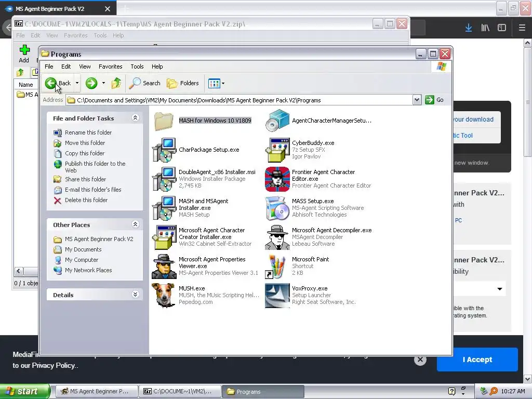Open the Tools menu in Programs window
The width and height of the screenshot is (532, 399).
coord(137,67)
